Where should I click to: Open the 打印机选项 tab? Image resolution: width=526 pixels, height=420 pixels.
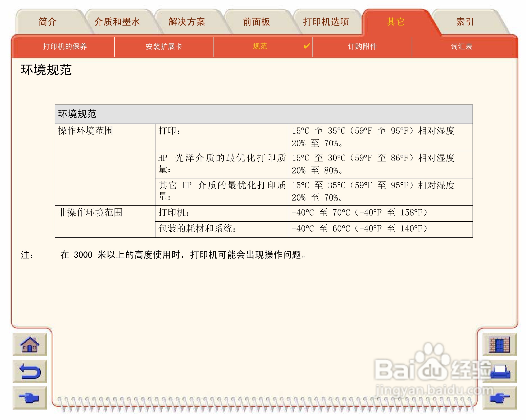pyautogui.click(x=326, y=22)
